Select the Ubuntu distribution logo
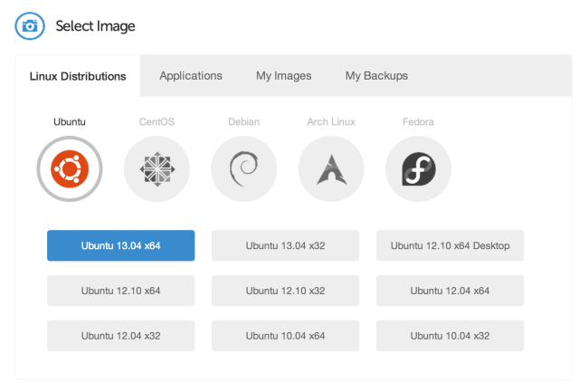The width and height of the screenshot is (588, 392). point(70,168)
